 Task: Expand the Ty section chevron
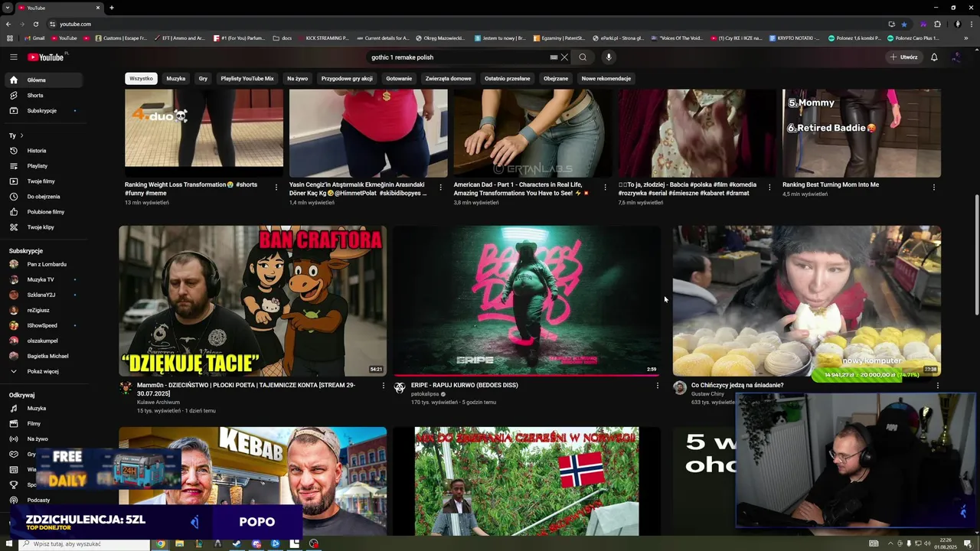coord(21,135)
